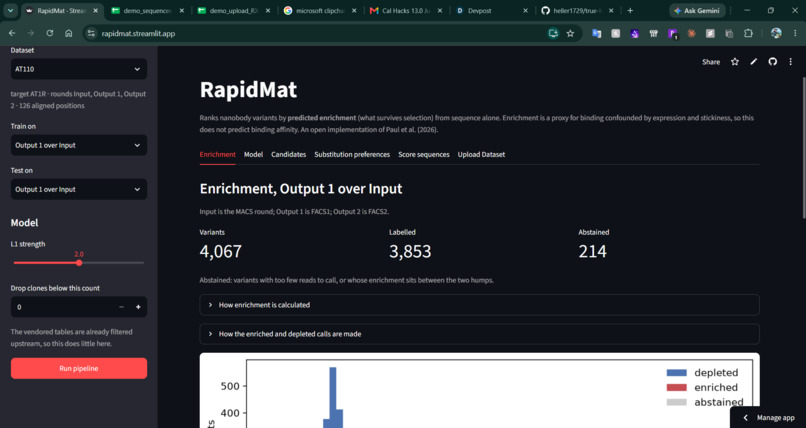
Task: Expand How the enriched and depleted calls are made
Action: (479, 334)
